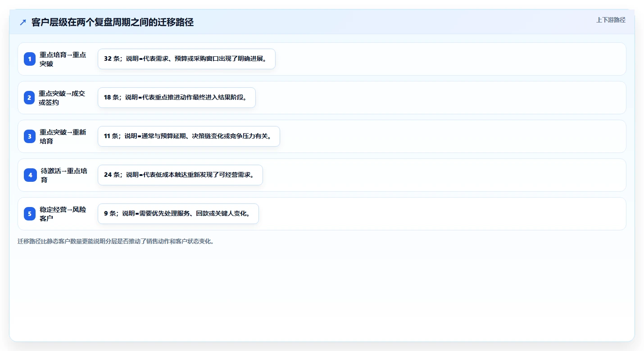Select the 重点突破→成交或签约 path label
The width and height of the screenshot is (644, 351).
click(62, 98)
